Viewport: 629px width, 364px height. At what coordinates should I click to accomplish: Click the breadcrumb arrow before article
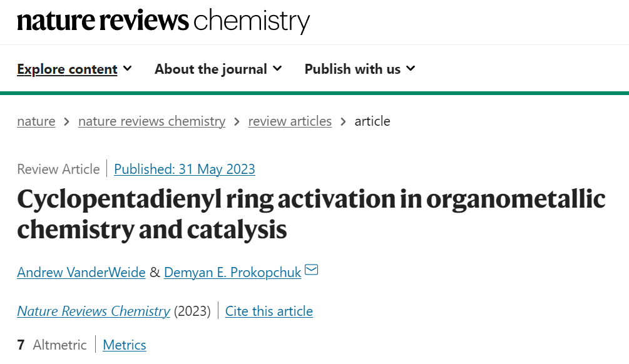pyautogui.click(x=343, y=121)
